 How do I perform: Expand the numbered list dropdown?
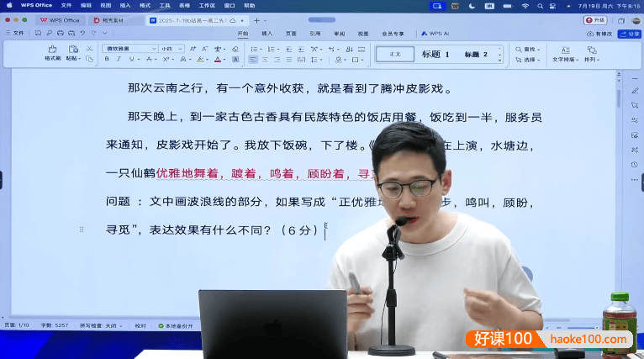278,50
